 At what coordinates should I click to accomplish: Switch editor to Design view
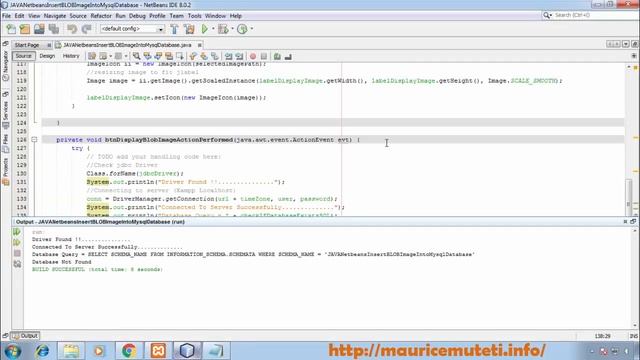click(x=47, y=56)
